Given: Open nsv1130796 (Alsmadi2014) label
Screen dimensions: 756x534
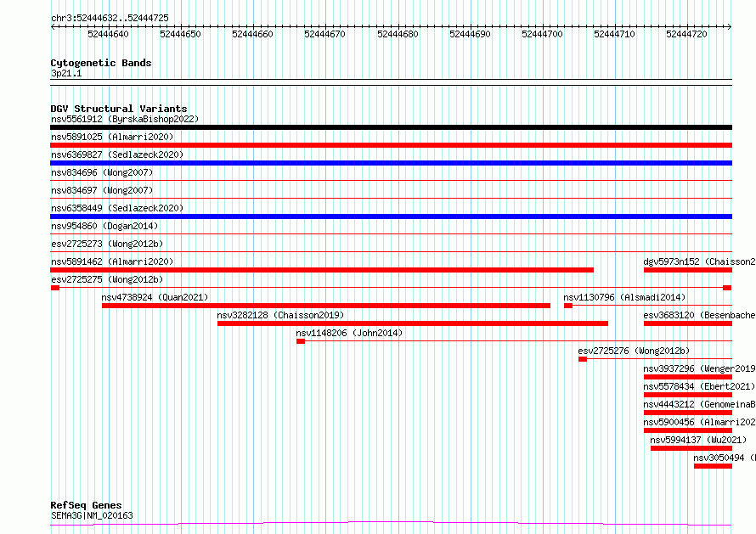Looking at the screenshot, I should point(624,297).
